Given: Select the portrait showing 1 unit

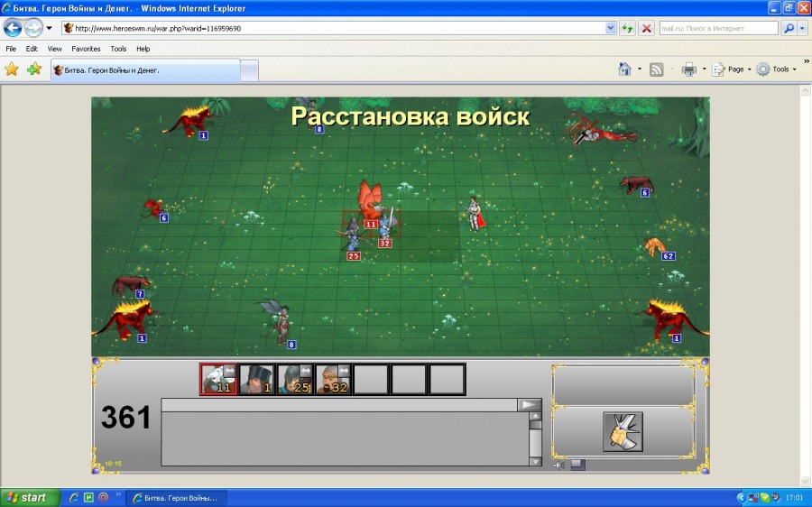Looking at the screenshot, I should (257, 379).
